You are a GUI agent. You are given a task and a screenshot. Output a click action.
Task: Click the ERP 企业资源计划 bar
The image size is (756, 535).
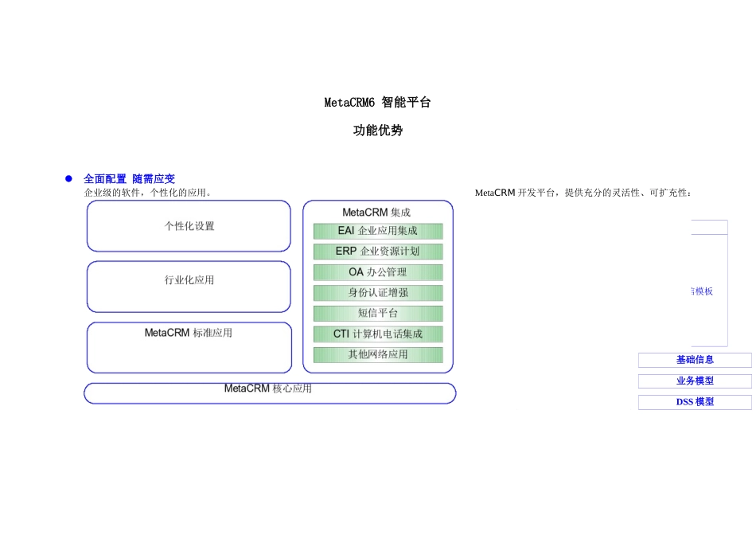(378, 252)
